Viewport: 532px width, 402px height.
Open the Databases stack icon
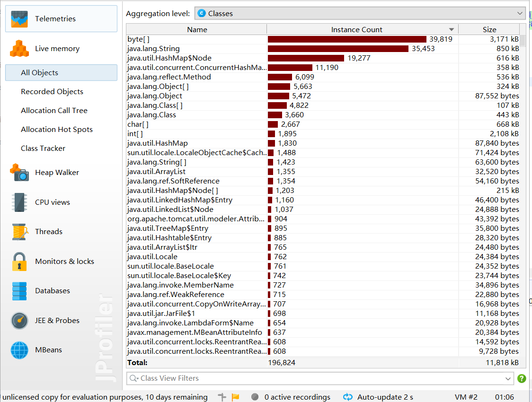click(19, 291)
